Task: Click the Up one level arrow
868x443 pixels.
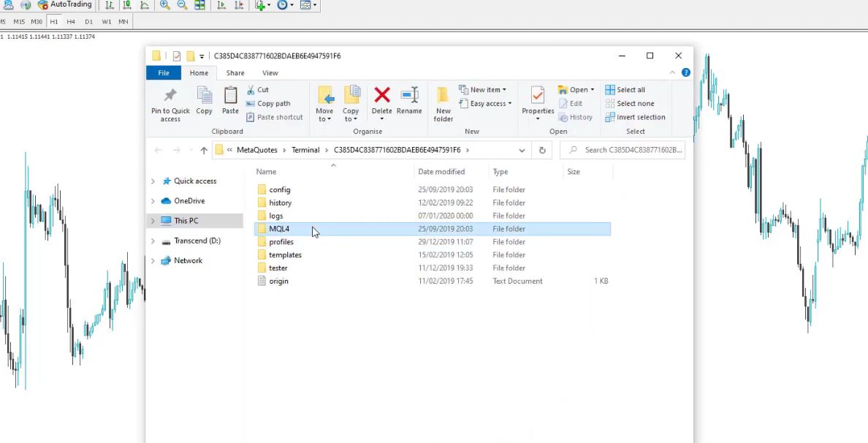Action: 204,151
